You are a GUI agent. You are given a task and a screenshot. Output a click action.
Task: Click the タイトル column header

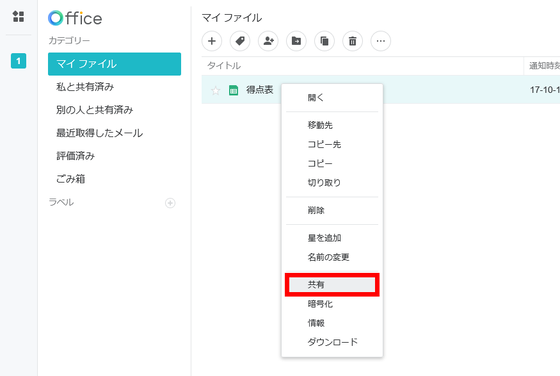(224, 66)
